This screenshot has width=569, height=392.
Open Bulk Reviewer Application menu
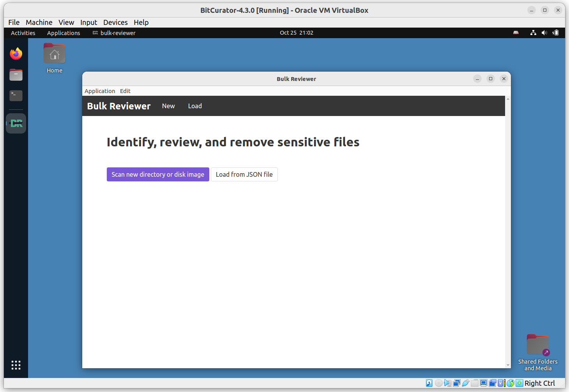pos(100,91)
